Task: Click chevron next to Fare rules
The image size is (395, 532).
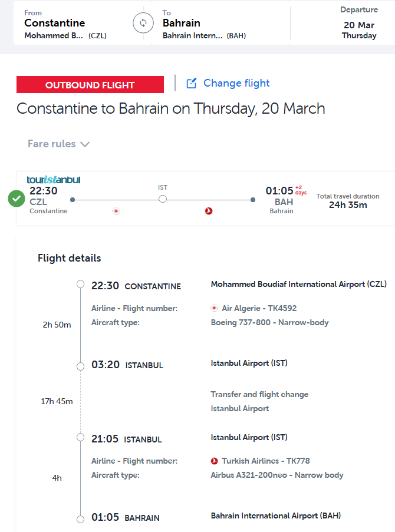Action: tap(84, 144)
